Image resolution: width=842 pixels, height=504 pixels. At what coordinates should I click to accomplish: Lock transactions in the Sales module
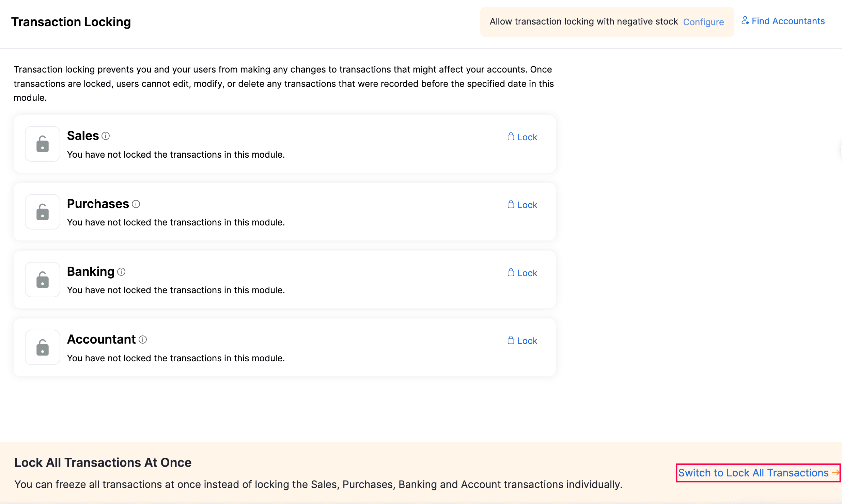coord(527,137)
